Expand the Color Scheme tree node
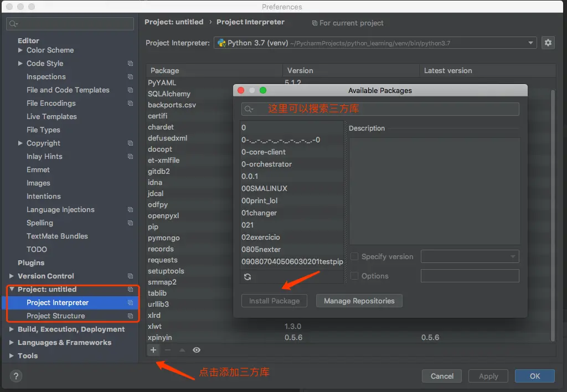 click(x=20, y=50)
